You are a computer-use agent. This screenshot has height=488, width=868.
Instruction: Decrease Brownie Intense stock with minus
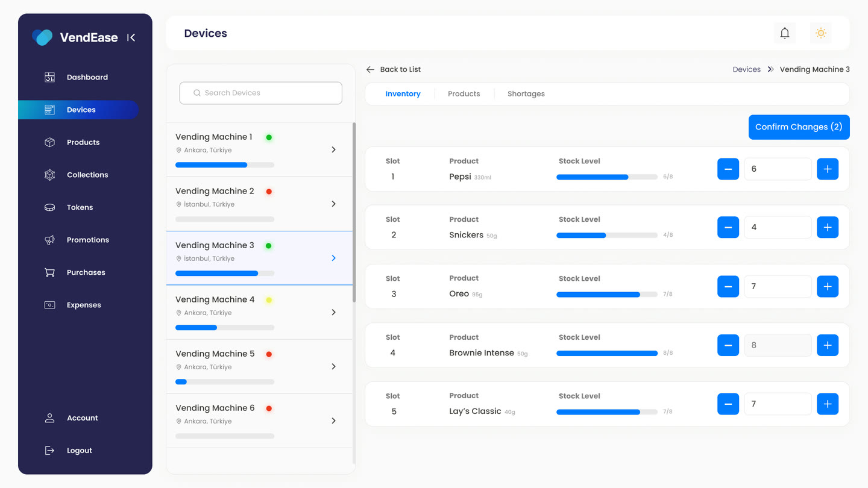(728, 345)
